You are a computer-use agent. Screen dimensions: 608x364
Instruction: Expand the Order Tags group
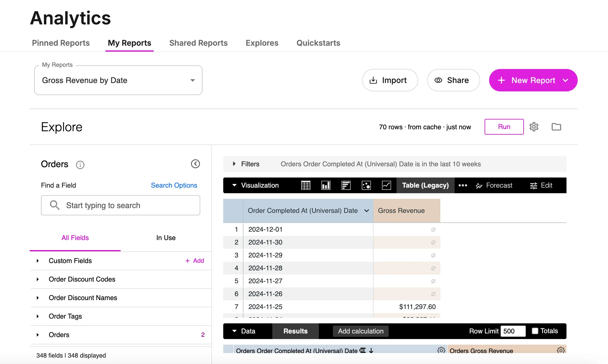38,316
